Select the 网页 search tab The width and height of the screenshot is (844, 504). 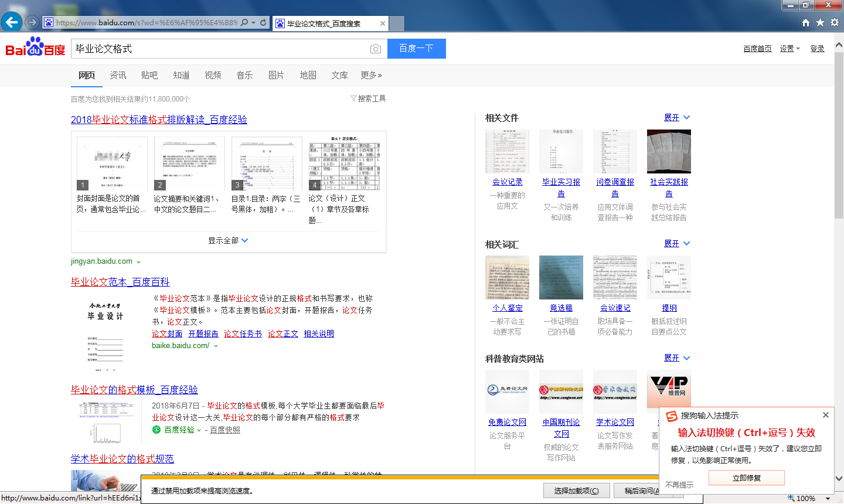(87, 75)
